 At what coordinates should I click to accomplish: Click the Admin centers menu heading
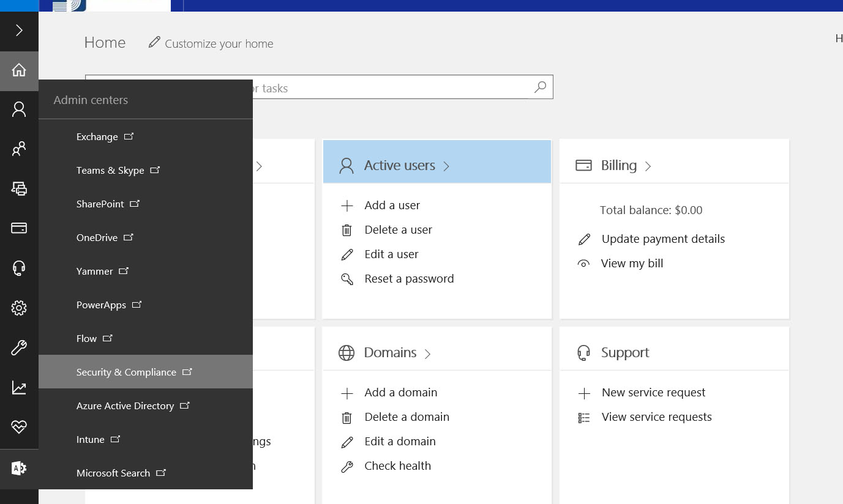click(91, 100)
